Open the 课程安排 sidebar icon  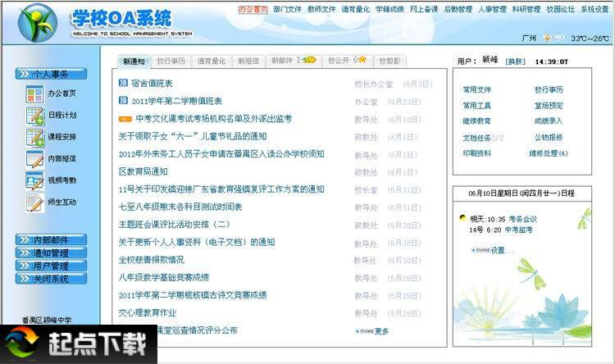(34, 137)
